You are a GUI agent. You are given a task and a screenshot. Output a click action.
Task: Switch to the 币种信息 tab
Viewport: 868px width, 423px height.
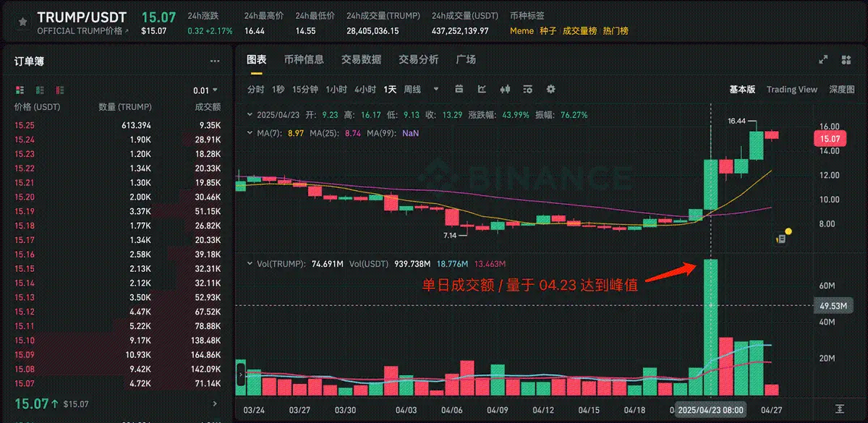304,60
